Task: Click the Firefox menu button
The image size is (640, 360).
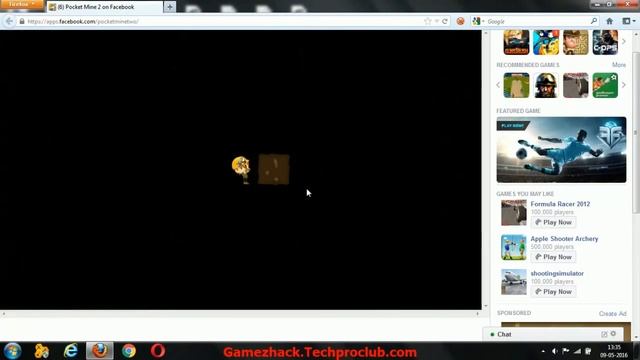Action: [21, 4]
